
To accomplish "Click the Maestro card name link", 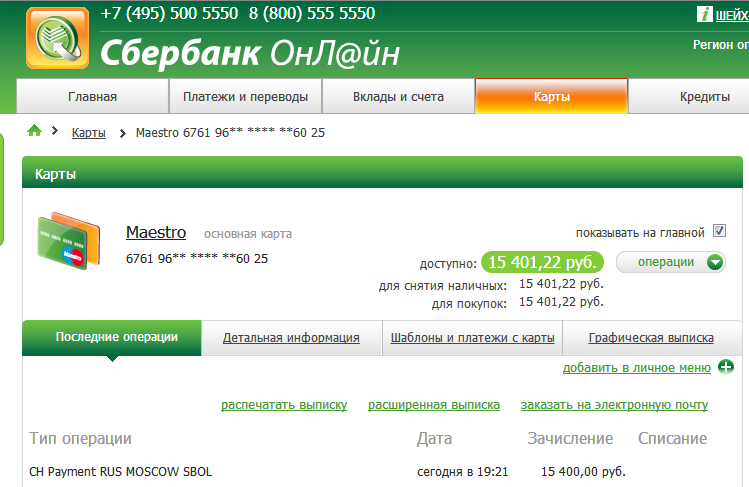I will [156, 232].
